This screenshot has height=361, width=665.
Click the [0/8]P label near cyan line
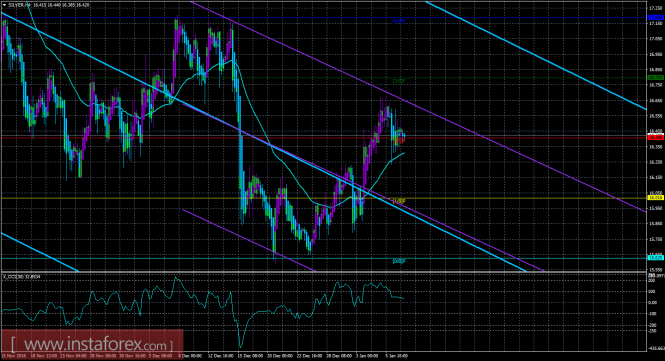click(399, 261)
